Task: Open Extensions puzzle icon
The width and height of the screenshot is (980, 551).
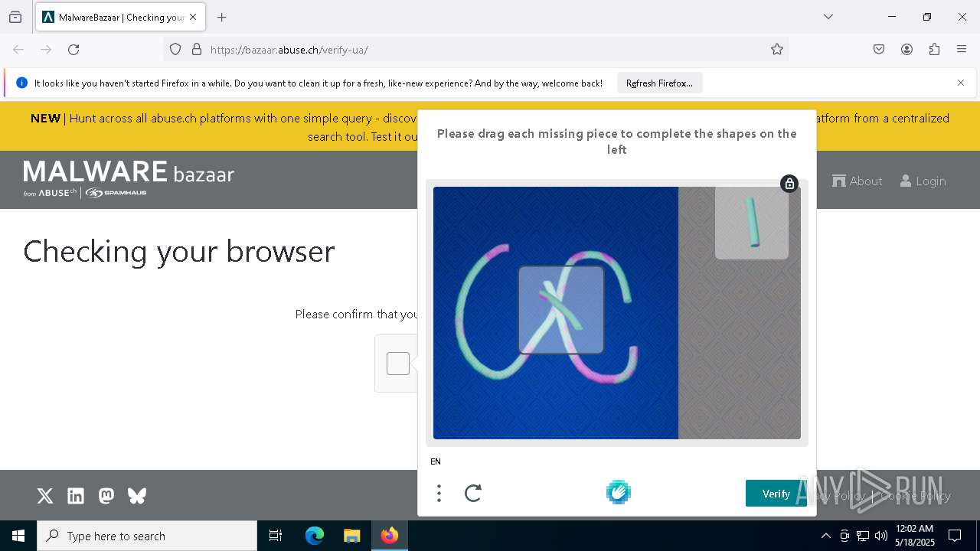Action: pyautogui.click(x=934, y=50)
